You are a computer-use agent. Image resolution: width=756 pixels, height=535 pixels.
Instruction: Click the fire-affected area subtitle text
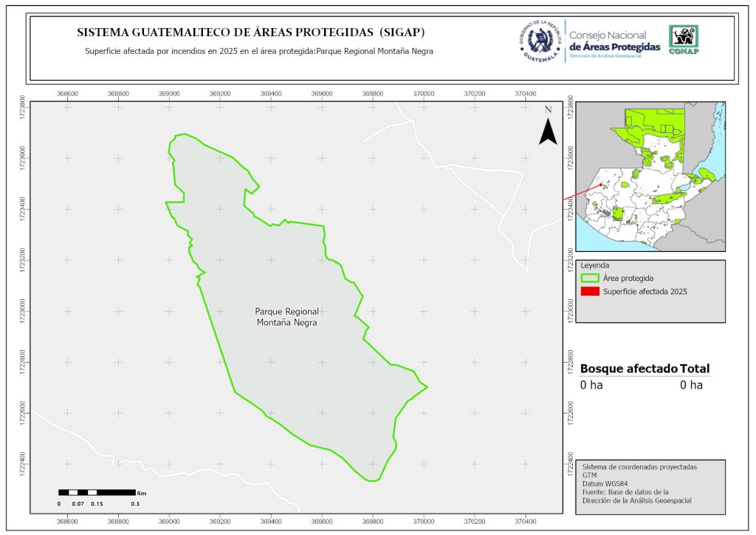pyautogui.click(x=258, y=52)
